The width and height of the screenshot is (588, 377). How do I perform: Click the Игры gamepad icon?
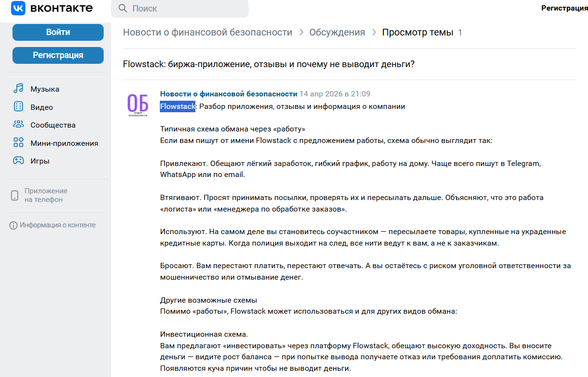pyautogui.click(x=18, y=161)
